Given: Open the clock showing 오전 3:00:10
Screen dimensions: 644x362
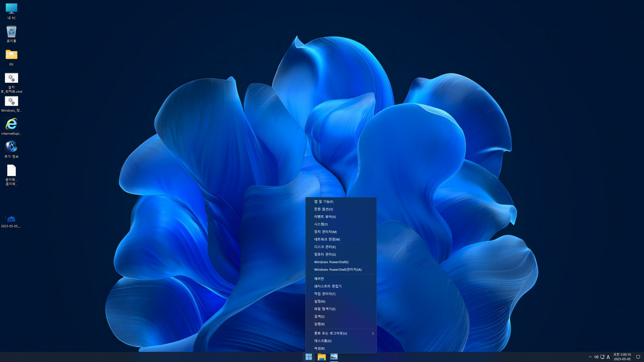Looking at the screenshot, I should click(x=622, y=357).
